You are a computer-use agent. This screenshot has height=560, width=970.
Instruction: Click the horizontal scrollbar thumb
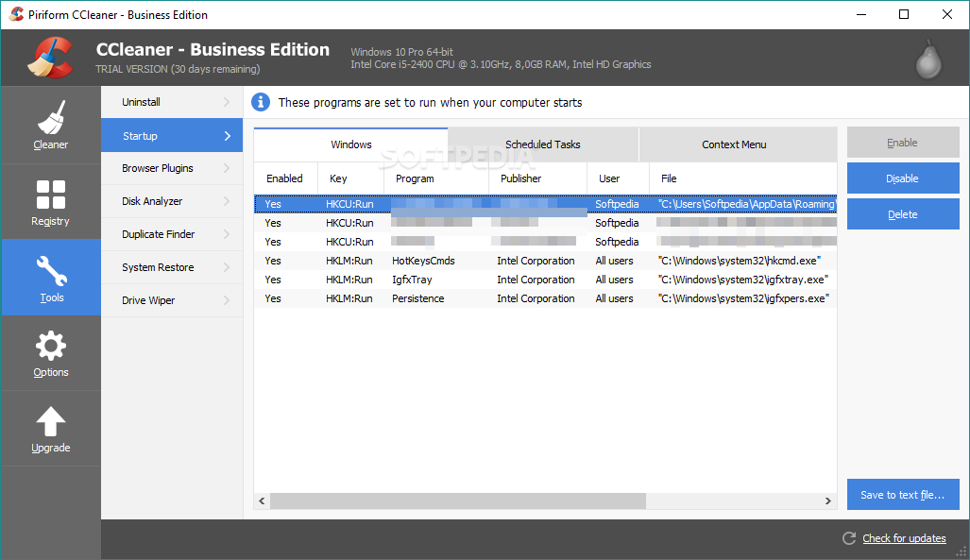(x=458, y=501)
